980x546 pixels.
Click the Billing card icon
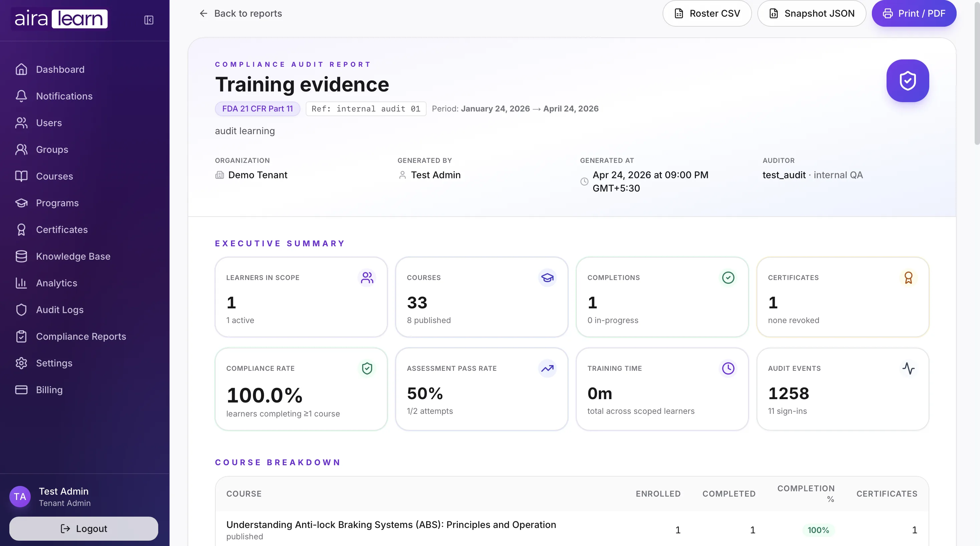tap(21, 389)
